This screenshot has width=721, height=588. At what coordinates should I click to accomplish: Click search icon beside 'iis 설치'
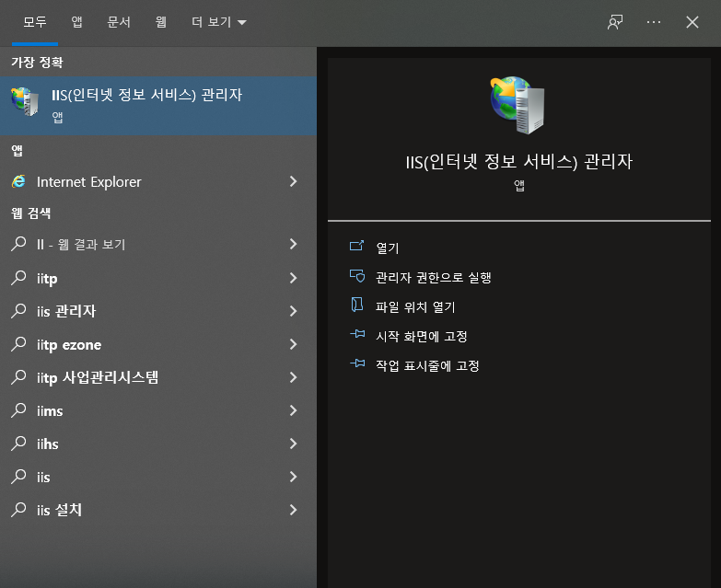pos(18,510)
